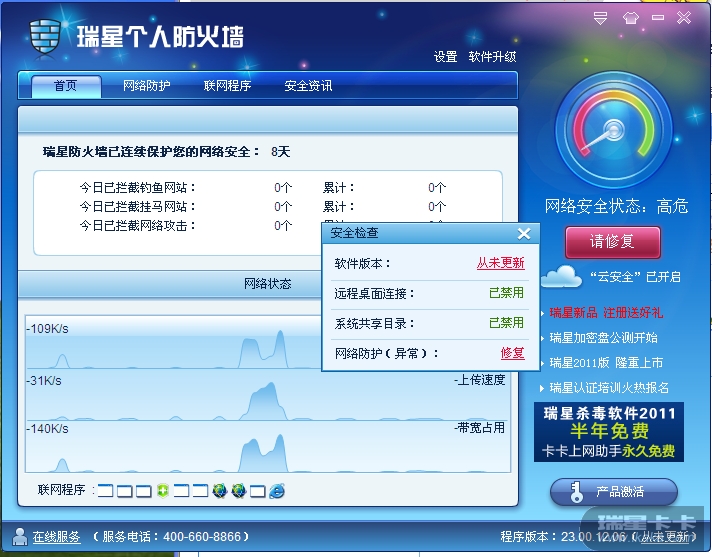Screen dimensions: 712x557
Task: Click the network security status gauge
Action: 613,130
